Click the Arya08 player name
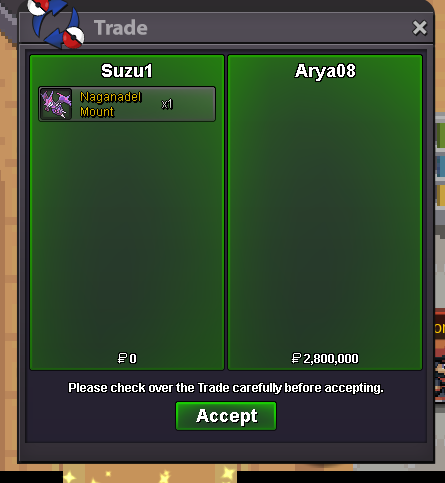 click(325, 71)
